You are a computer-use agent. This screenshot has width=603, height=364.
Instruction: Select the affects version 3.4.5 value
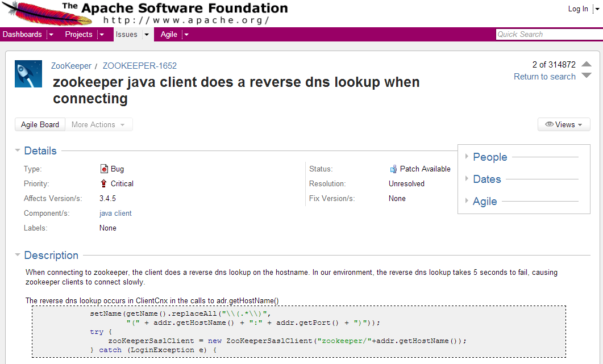(107, 198)
